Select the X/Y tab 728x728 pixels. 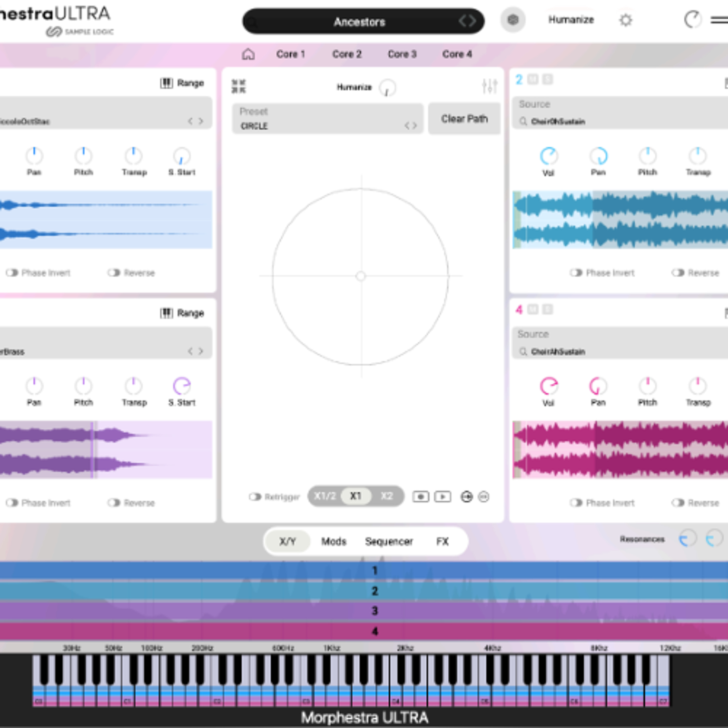click(x=288, y=541)
